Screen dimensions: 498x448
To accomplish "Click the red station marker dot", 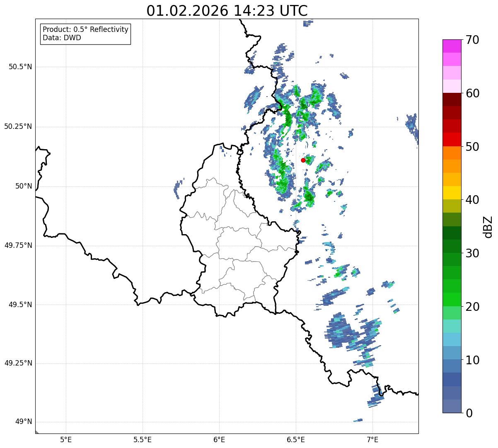I will (303, 160).
